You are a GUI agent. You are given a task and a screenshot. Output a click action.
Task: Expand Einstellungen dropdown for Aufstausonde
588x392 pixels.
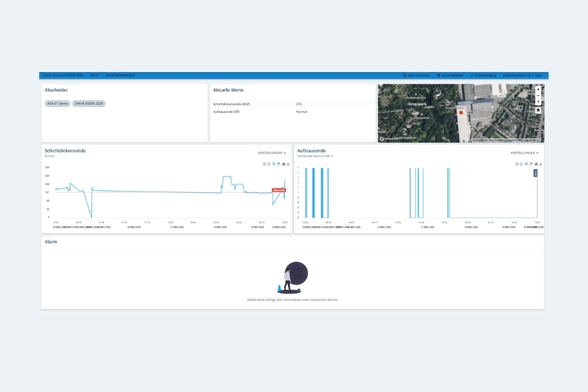click(x=524, y=153)
